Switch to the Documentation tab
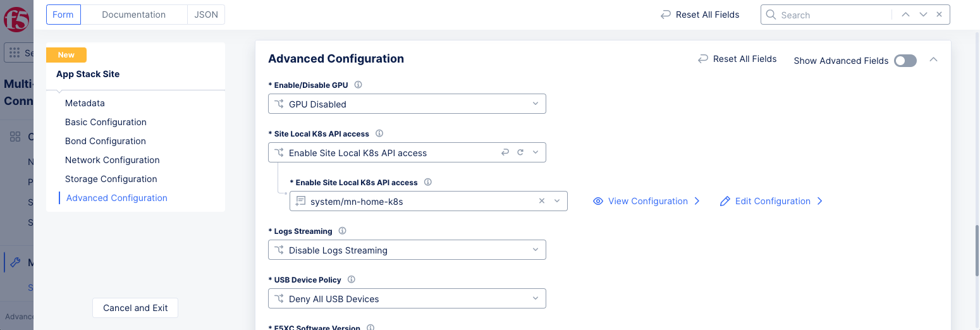980x330 pixels. [x=133, y=15]
